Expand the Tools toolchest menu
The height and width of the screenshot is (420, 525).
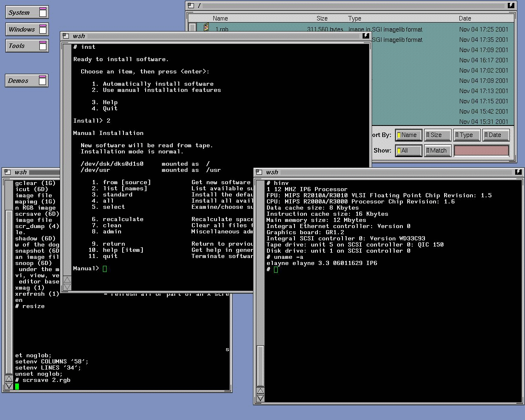coord(27,46)
